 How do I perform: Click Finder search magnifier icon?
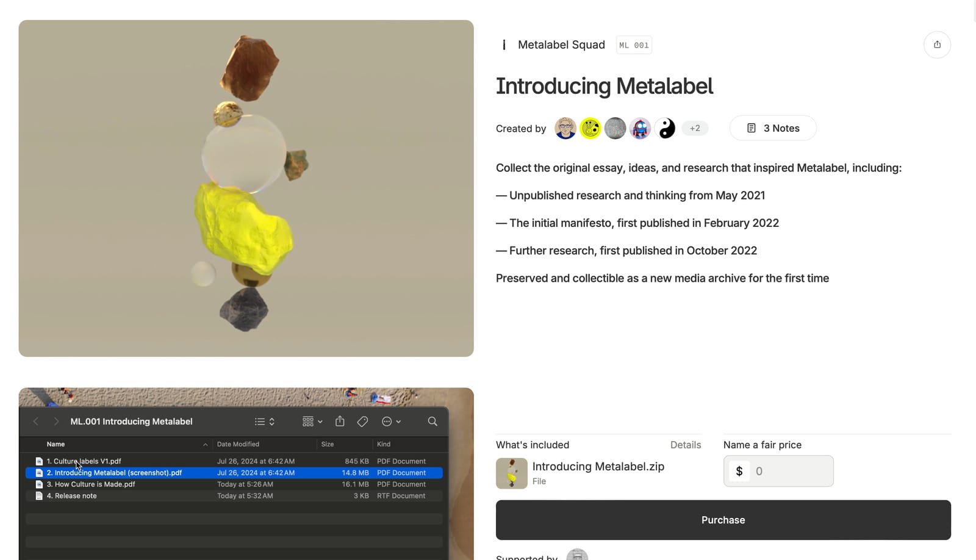coord(432,422)
